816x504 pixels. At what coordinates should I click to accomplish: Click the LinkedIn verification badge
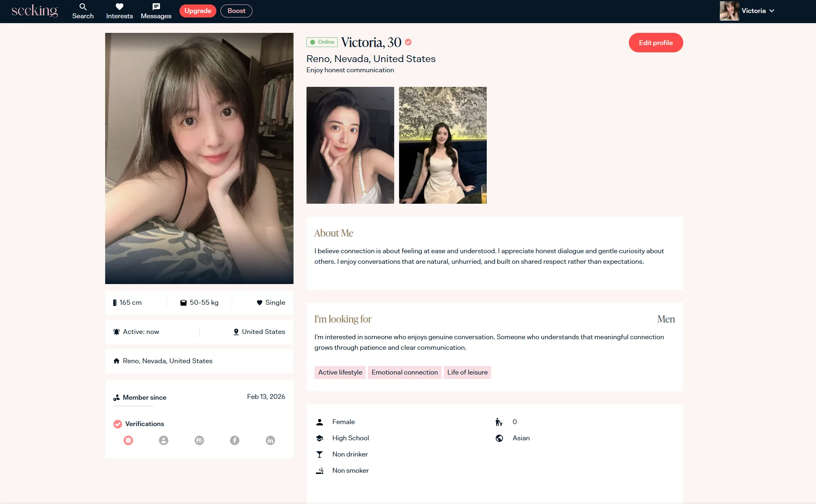pos(270,440)
